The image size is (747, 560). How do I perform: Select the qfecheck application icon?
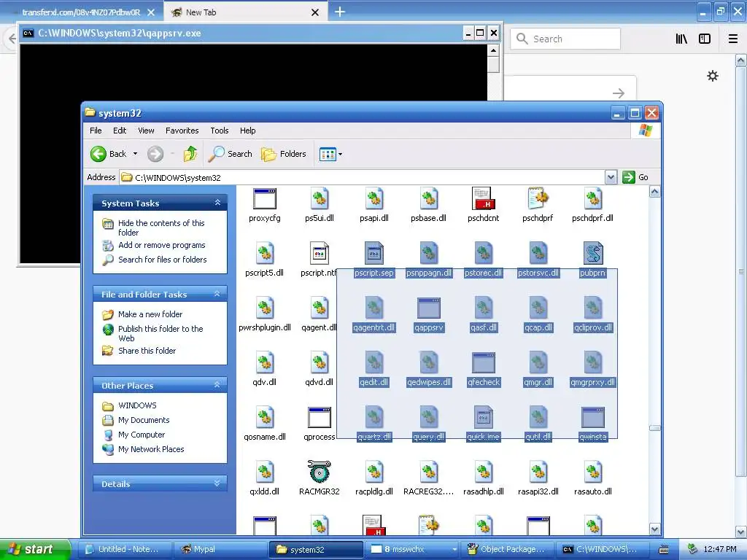(x=483, y=363)
